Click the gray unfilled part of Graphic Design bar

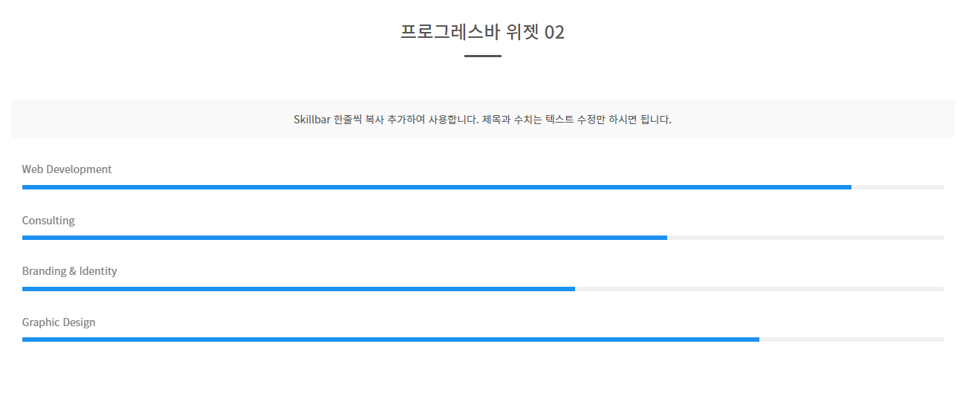851,340
